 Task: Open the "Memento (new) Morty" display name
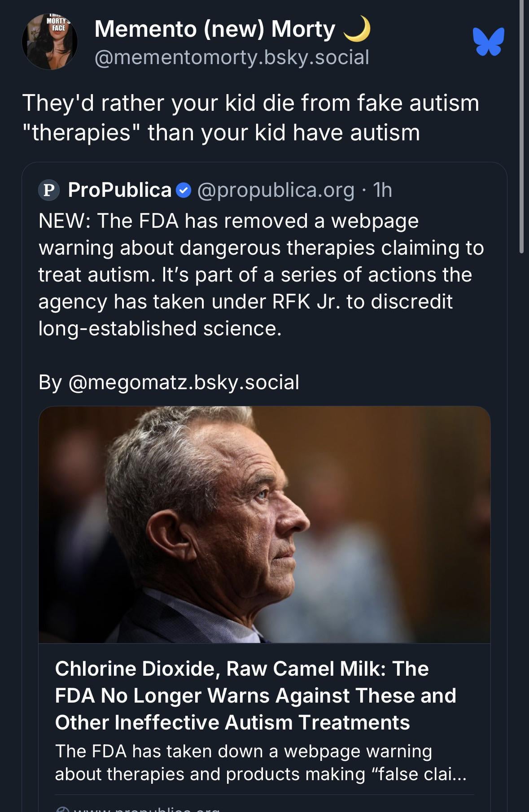(214, 29)
